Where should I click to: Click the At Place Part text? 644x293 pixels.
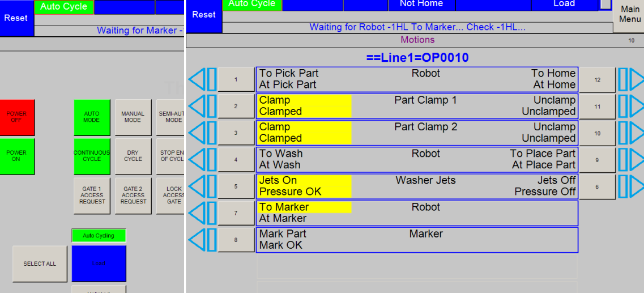coord(544,165)
